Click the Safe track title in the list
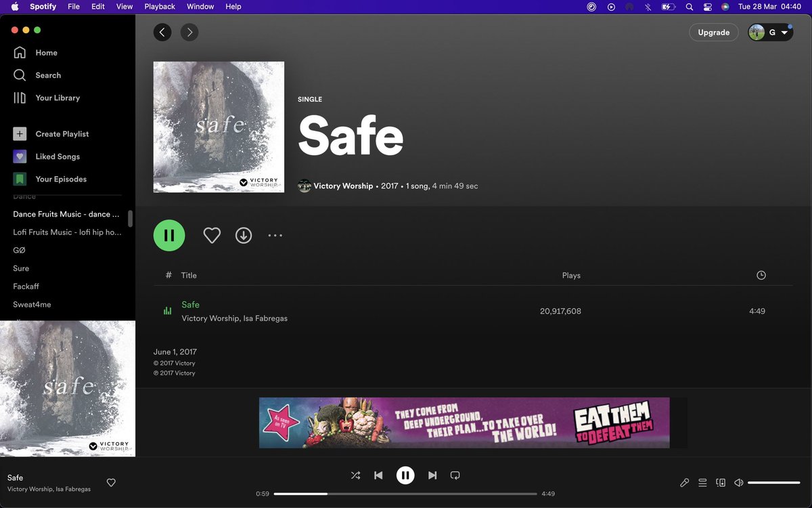This screenshot has height=508, width=812. point(190,305)
